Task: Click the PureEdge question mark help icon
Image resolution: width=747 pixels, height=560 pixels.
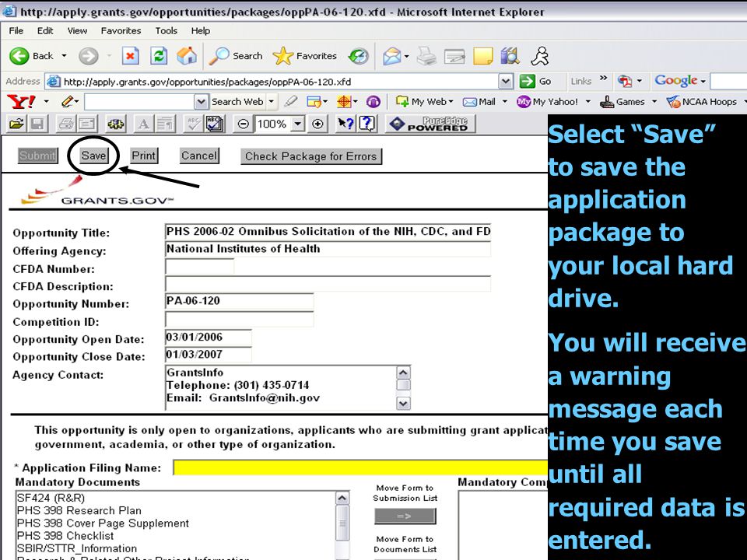Action: [x=366, y=124]
